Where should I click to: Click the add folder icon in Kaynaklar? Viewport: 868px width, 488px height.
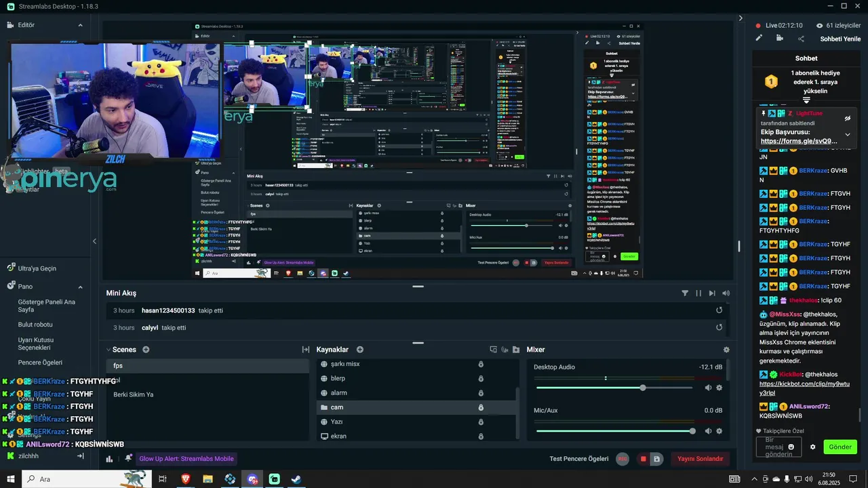click(516, 350)
